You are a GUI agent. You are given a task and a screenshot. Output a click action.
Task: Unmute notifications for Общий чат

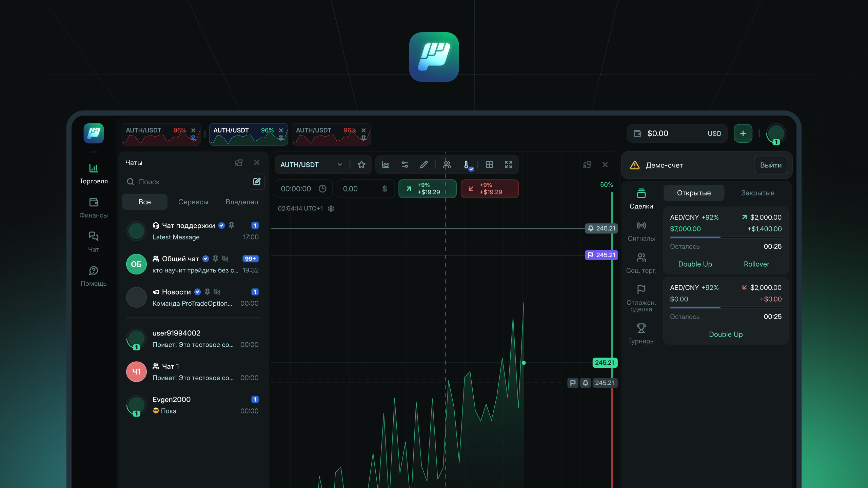pos(225,259)
